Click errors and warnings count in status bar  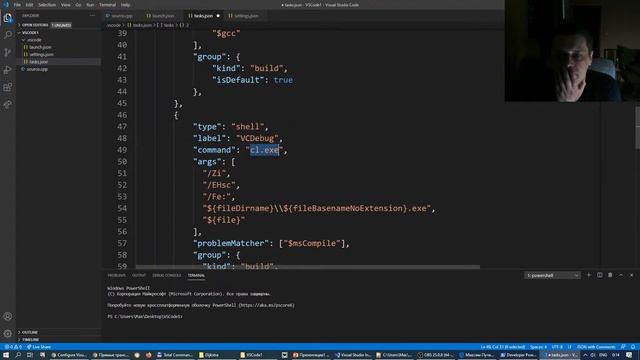coord(13,347)
